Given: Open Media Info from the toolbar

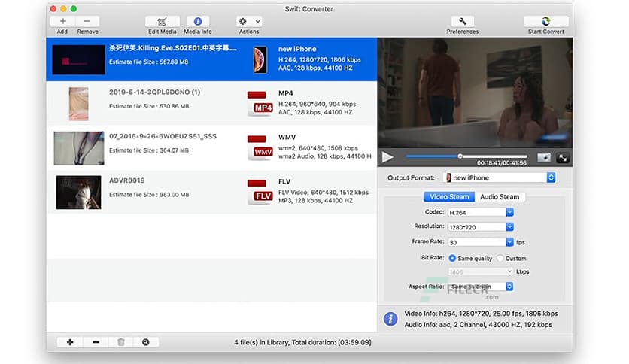Looking at the screenshot, I should click(198, 21).
